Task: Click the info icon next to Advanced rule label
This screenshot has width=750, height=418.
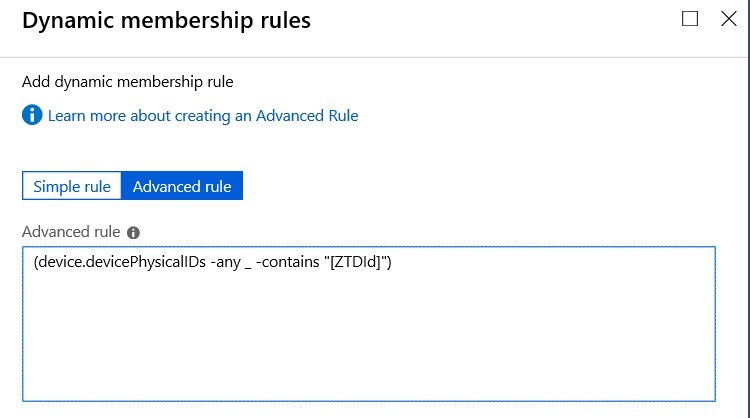Action: point(133,232)
